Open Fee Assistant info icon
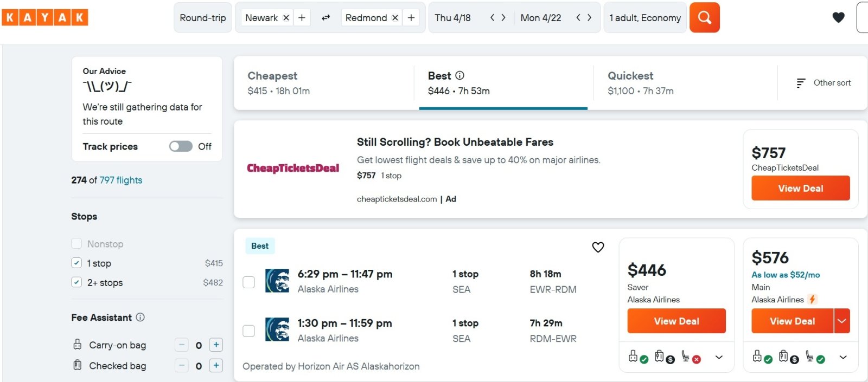Screen dimensions: 868x382 coord(140,317)
